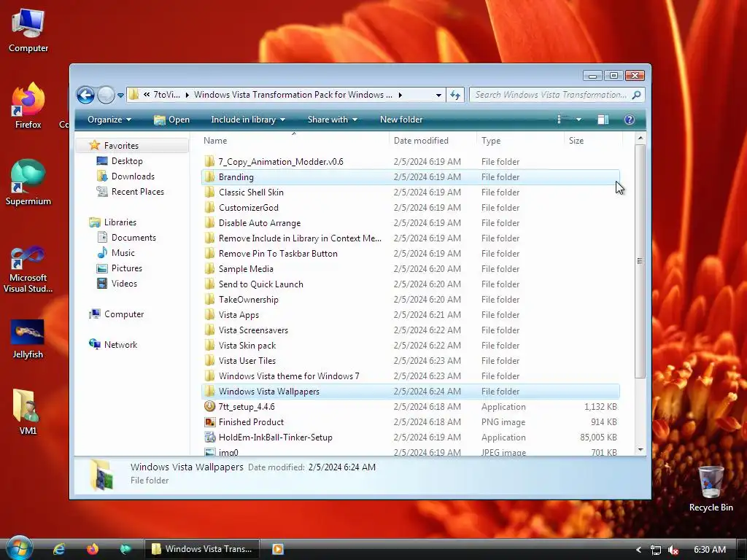747x560 pixels.
Task: Open Downloads under Favorites
Action: pos(133,176)
